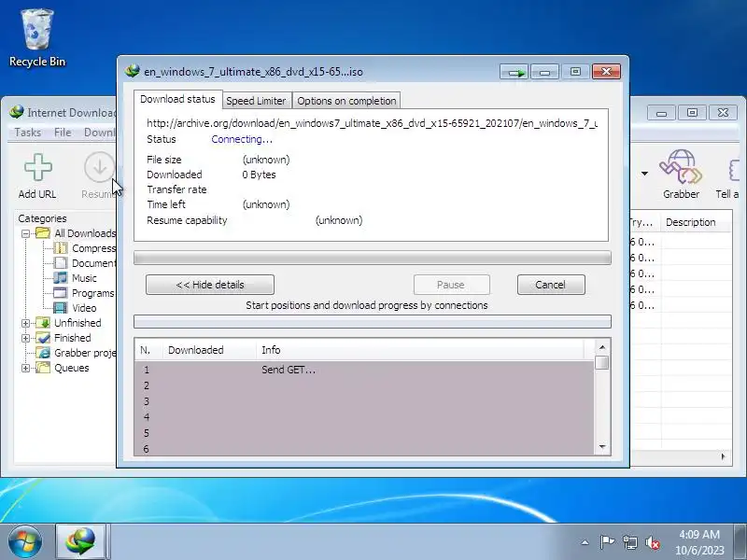Screen dimensions: 747x560
Task: Select the Video category icon
Action: click(61, 308)
